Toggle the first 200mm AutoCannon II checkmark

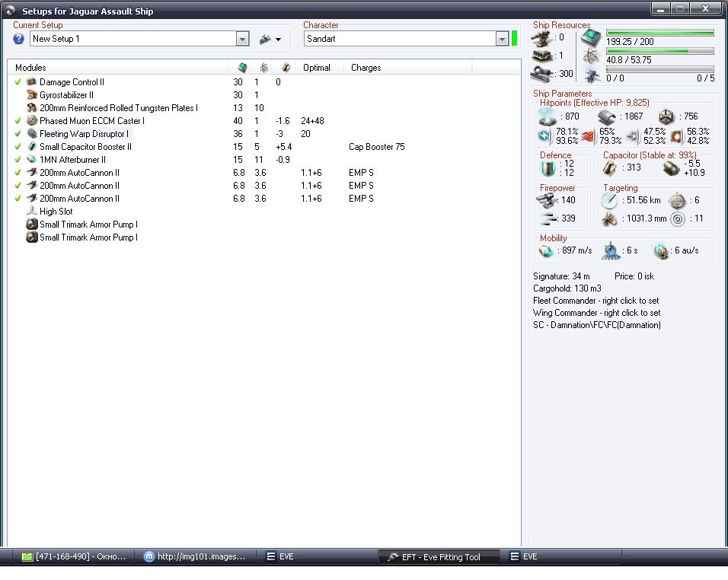[18, 173]
